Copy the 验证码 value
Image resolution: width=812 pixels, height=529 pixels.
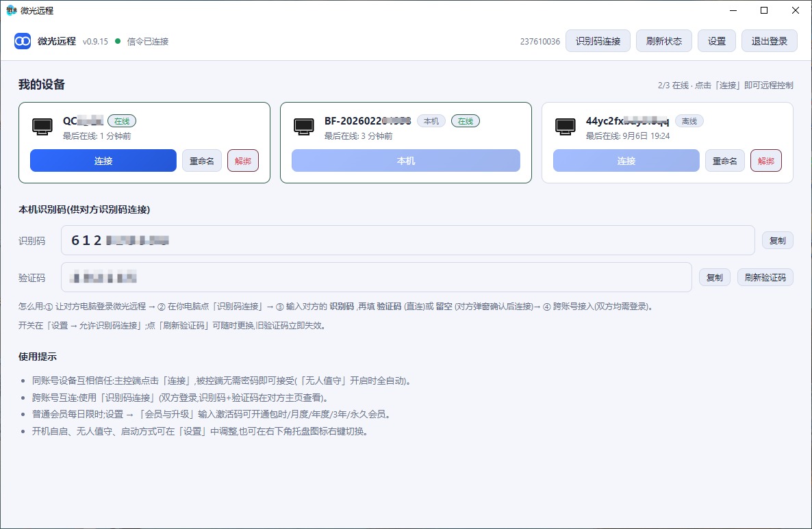coord(715,277)
